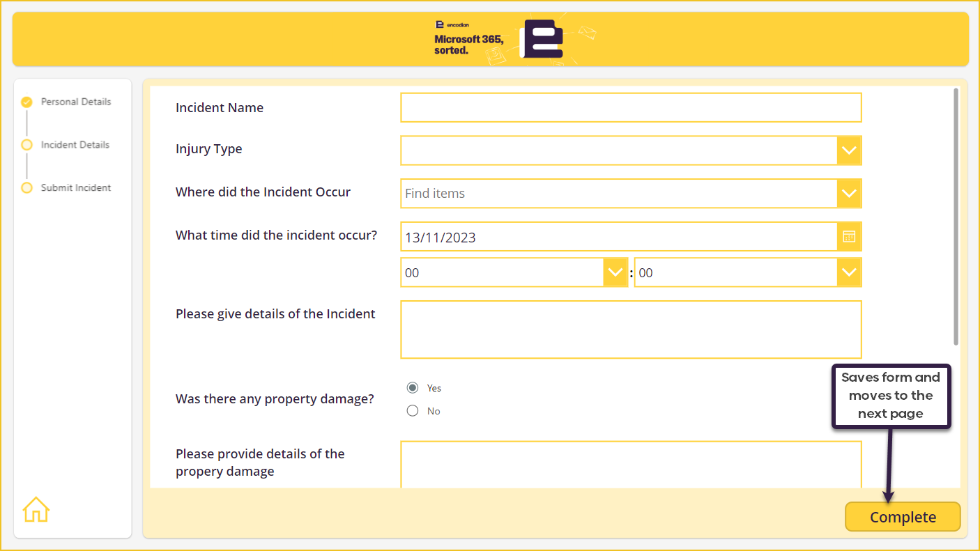Click the Personal Details step checkmark circle
Screen dimensions: 980x551
point(26,102)
